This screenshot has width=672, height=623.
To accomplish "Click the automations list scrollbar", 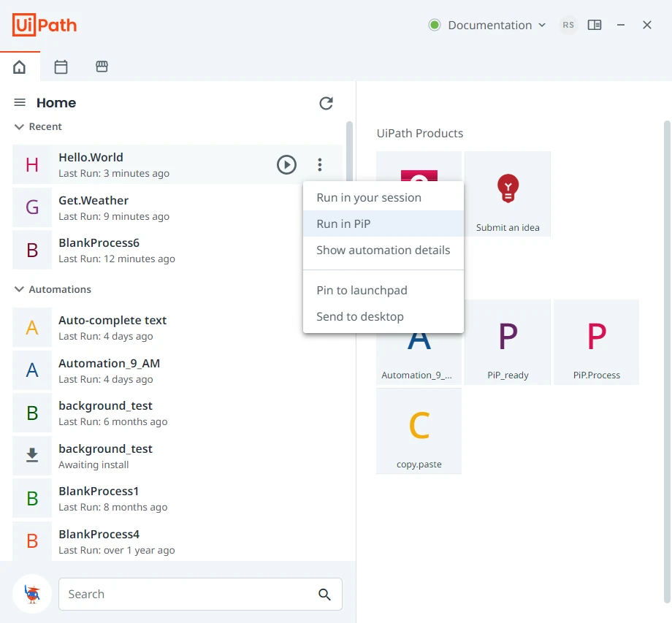I will click(349, 151).
